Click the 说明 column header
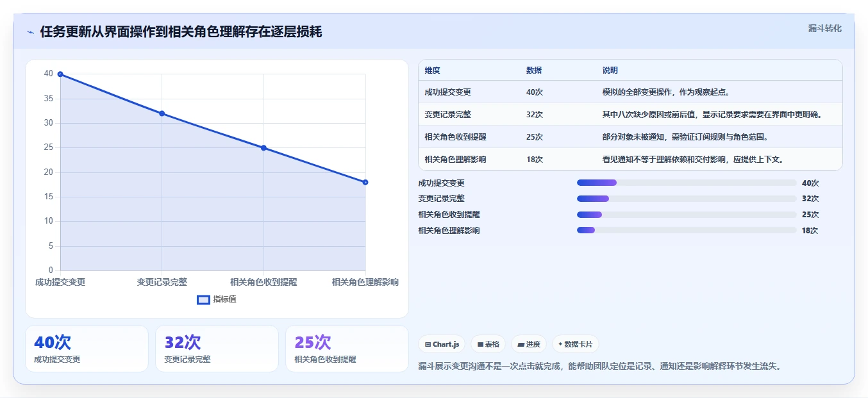Image resolution: width=868 pixels, height=398 pixels. (610, 70)
